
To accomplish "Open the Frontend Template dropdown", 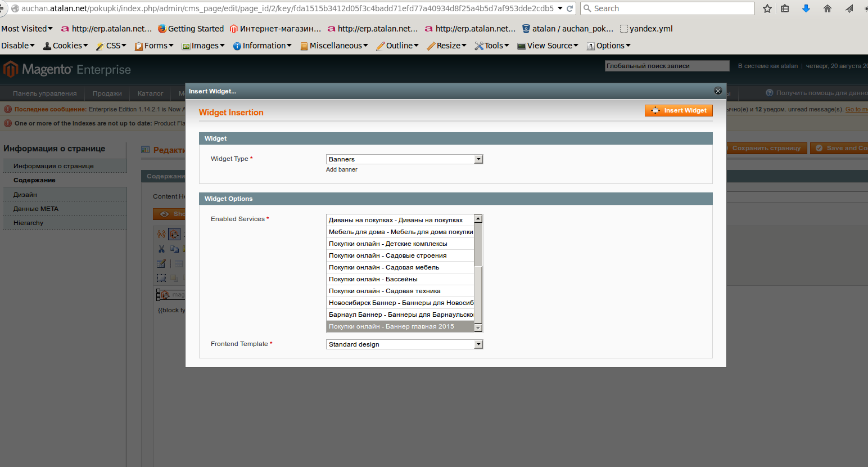I will click(x=405, y=344).
